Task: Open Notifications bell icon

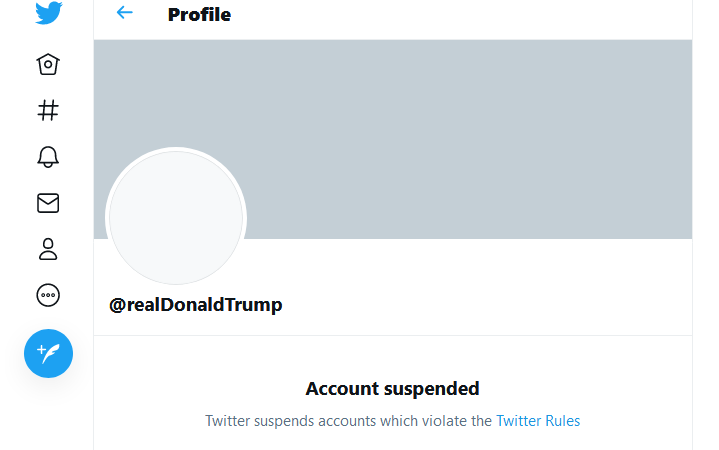Action: pyautogui.click(x=48, y=157)
